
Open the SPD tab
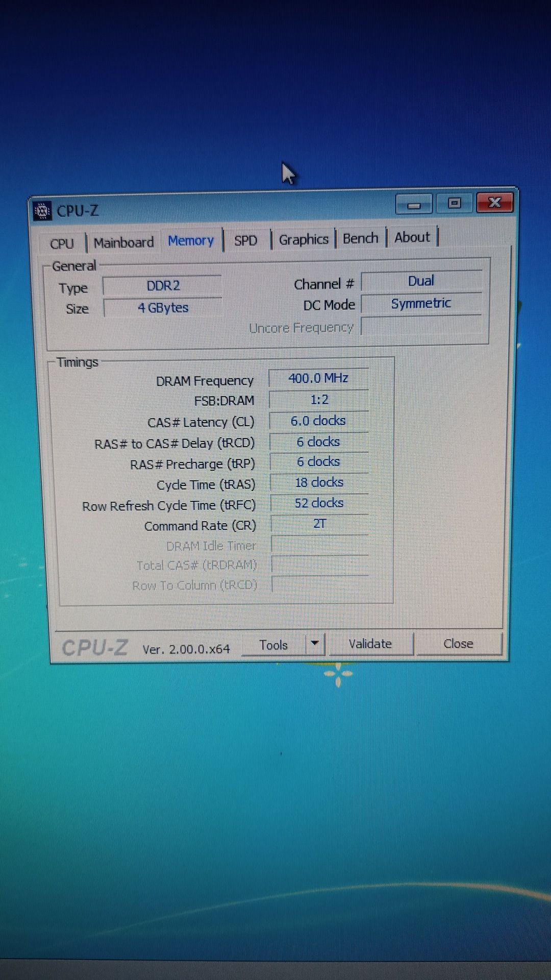tap(245, 240)
